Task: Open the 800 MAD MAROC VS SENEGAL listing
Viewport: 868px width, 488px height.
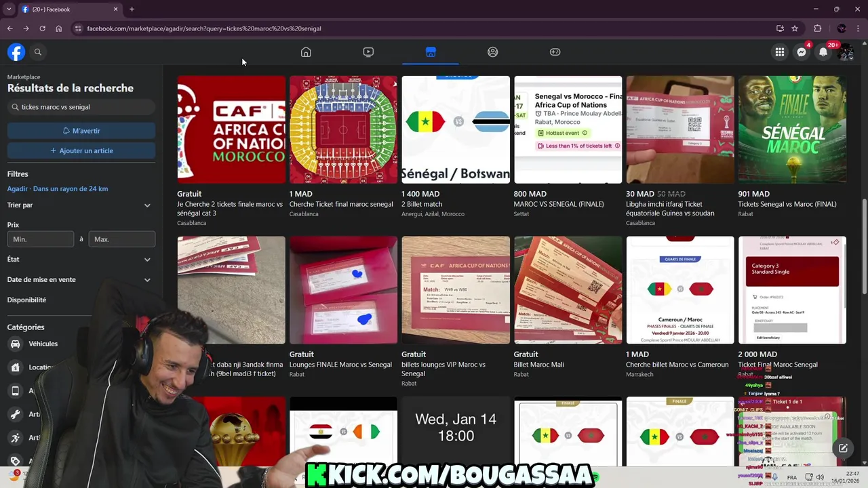Action: tap(568, 146)
